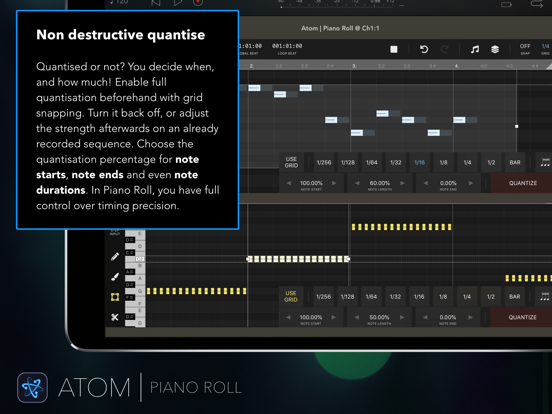
Task: Toggle the yellow highlighted USE GRID button
Action: [x=291, y=296]
